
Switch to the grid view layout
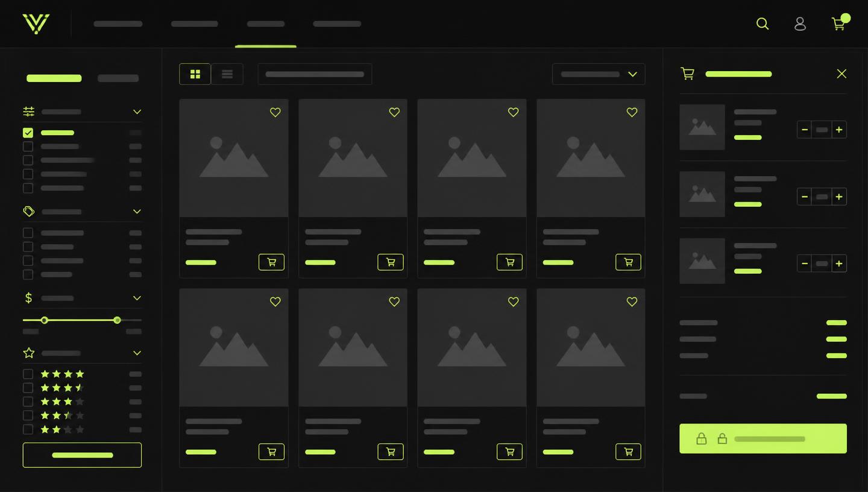click(195, 74)
